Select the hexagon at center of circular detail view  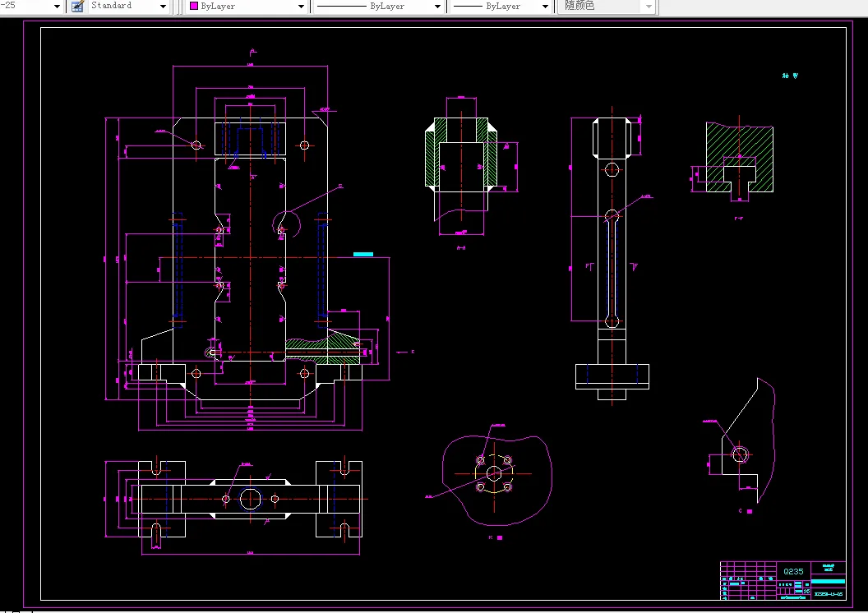tap(494, 473)
